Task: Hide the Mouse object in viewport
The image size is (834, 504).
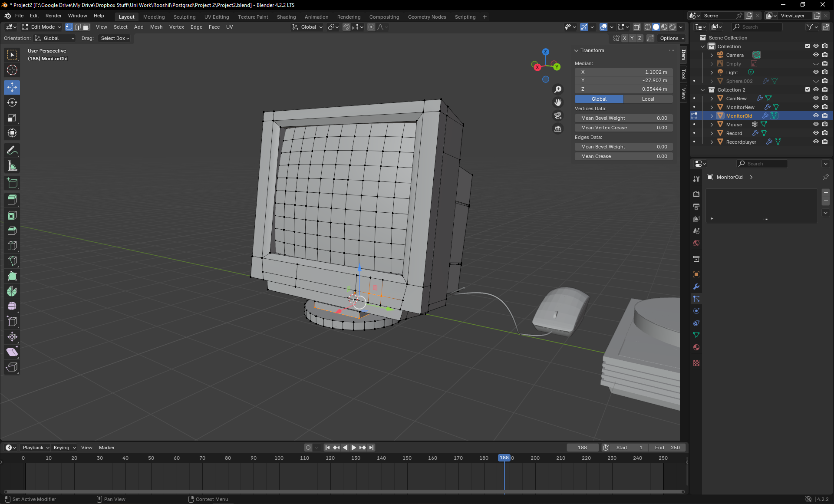Action: coord(816,125)
